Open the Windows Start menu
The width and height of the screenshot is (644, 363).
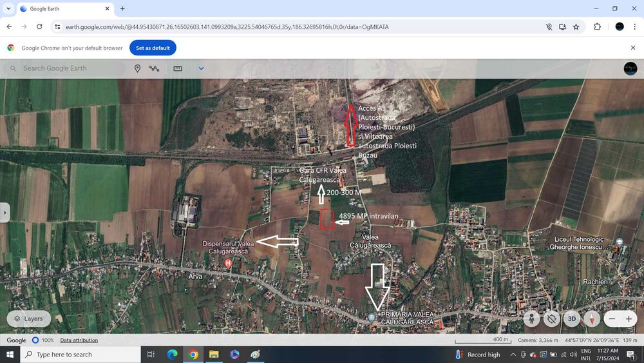10,355
